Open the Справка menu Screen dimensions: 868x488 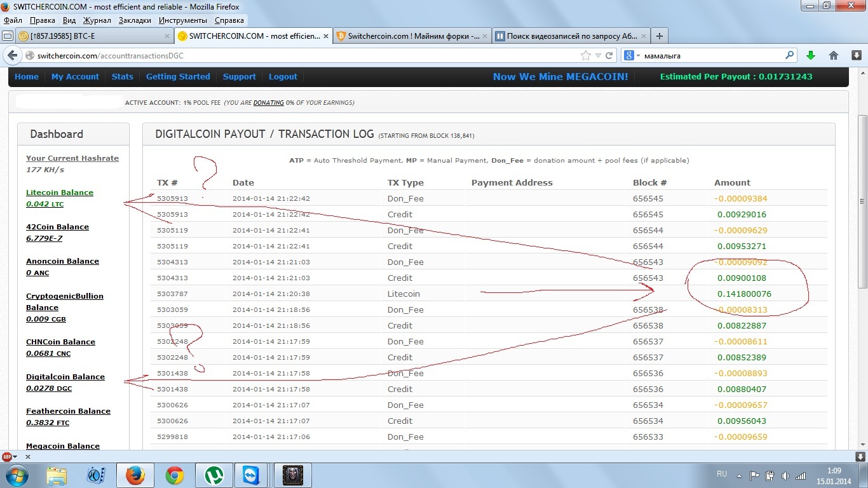click(x=229, y=20)
